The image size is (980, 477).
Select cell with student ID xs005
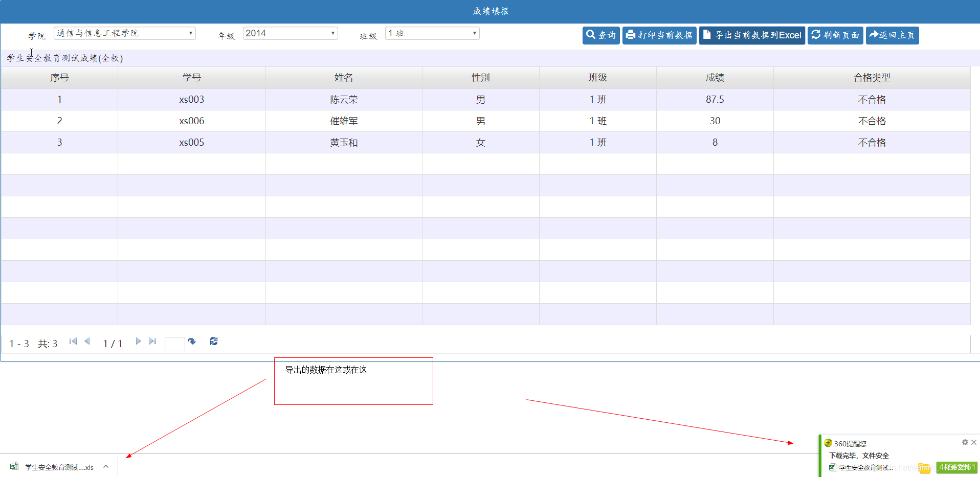(x=192, y=143)
